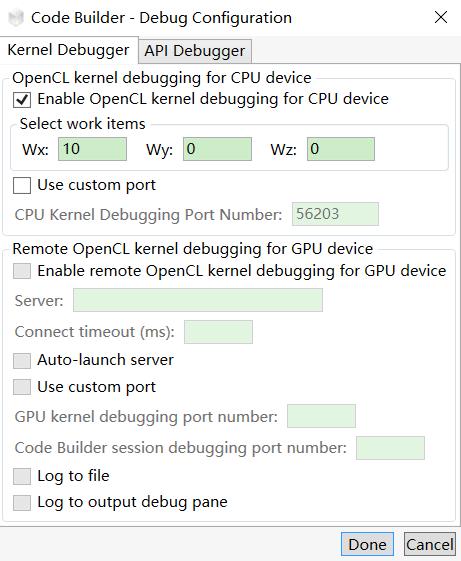The image size is (461, 561).
Task: Click the CPU Kernel Debugging Port Number field
Action: 335,214
